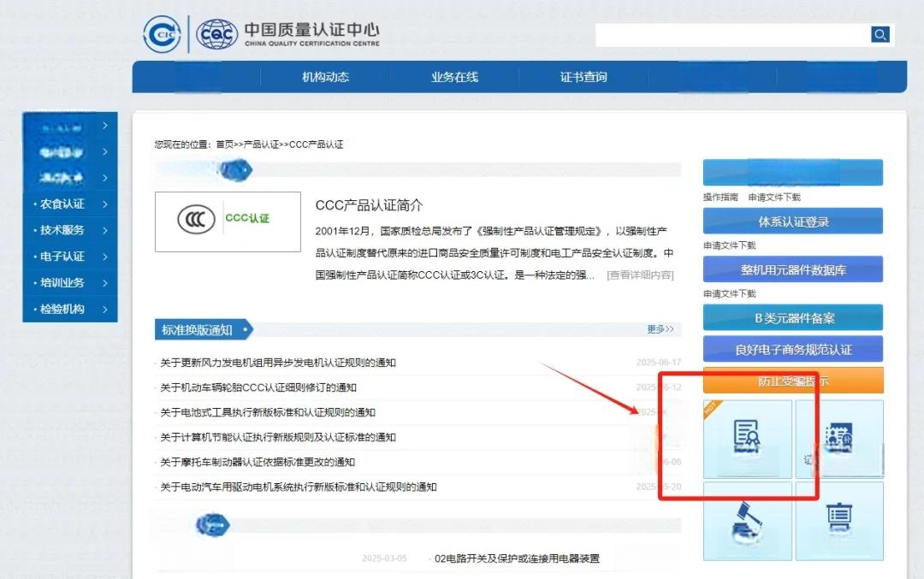Click the CQC globe logo
The width and height of the screenshot is (924, 579).
[216, 35]
